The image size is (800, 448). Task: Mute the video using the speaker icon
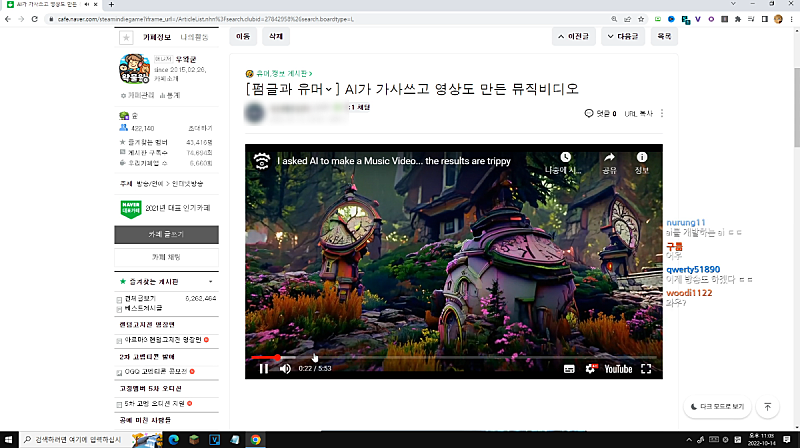click(x=285, y=369)
